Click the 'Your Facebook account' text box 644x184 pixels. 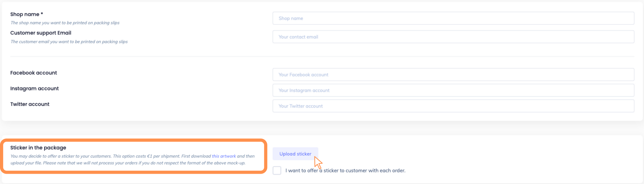pos(453,74)
